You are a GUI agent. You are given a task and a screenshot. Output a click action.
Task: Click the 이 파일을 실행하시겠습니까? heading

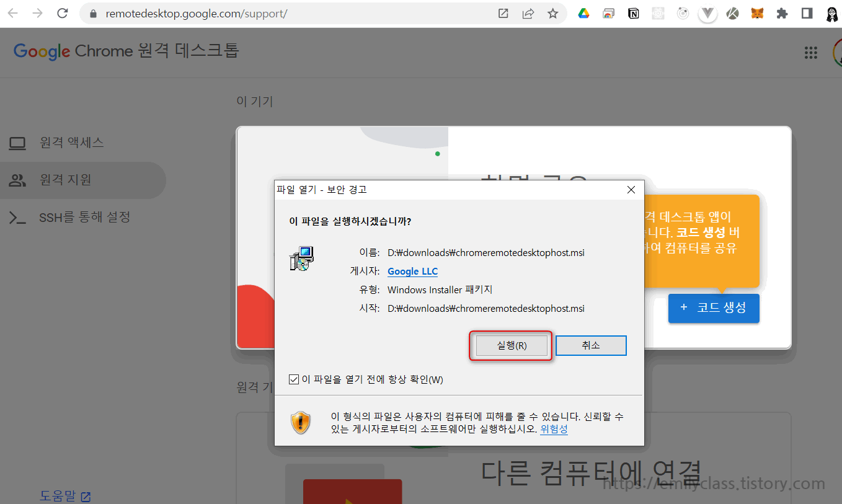pos(350,221)
